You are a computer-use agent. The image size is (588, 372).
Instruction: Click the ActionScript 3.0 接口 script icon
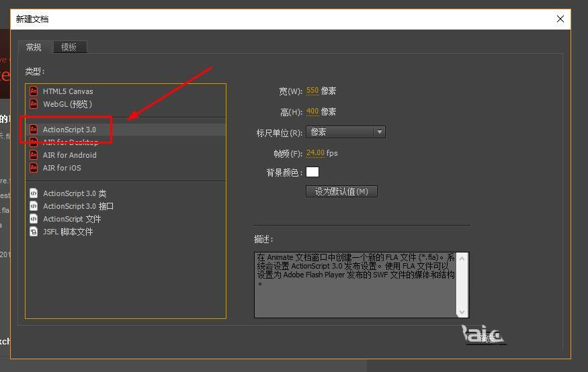pyautogui.click(x=34, y=206)
